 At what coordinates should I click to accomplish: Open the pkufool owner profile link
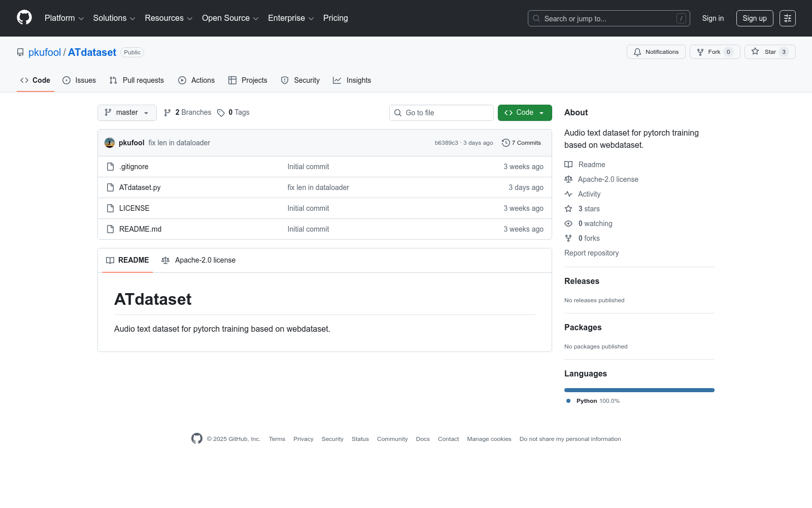click(45, 52)
